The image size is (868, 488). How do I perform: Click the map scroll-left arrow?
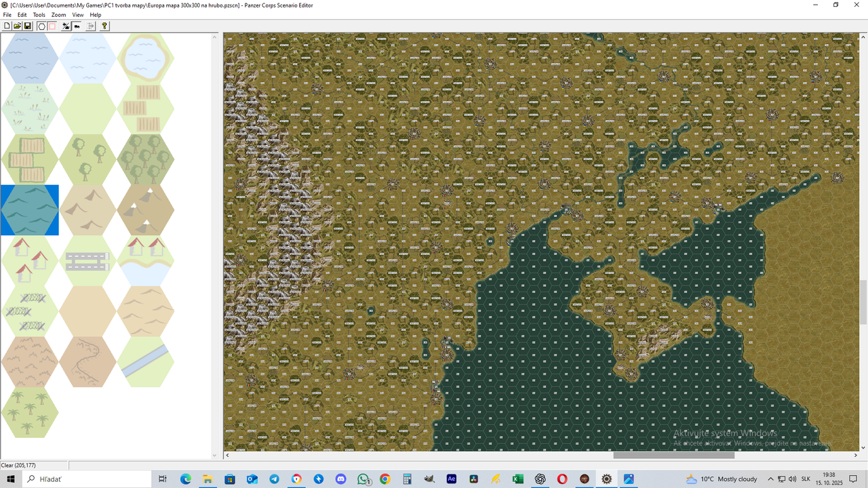click(227, 455)
